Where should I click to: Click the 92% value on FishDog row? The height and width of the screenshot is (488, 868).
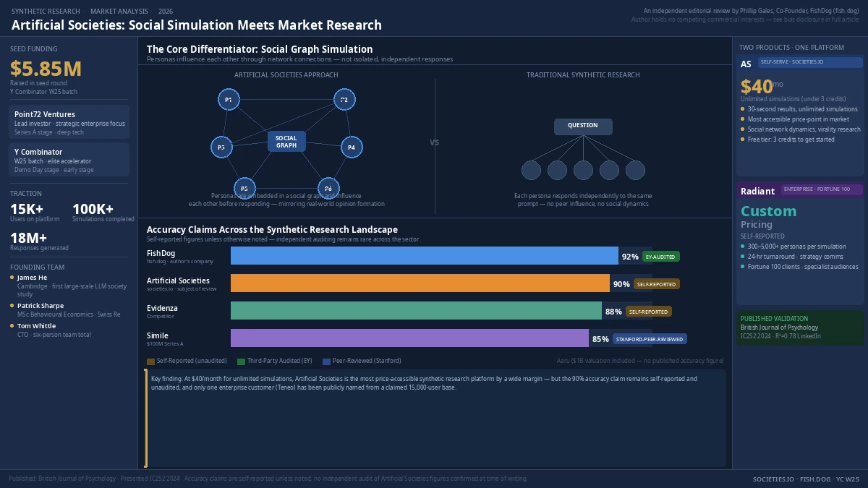tap(630, 257)
